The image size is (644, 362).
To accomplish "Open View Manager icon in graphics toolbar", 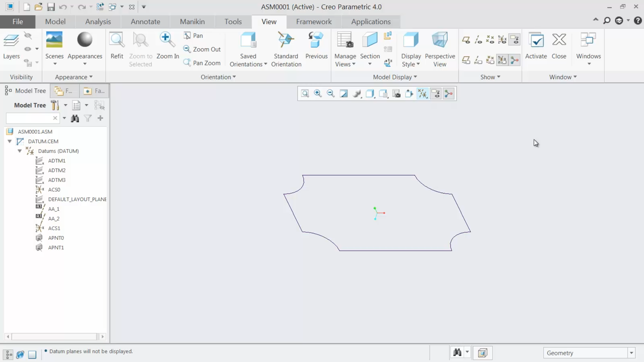I will 396,94.
